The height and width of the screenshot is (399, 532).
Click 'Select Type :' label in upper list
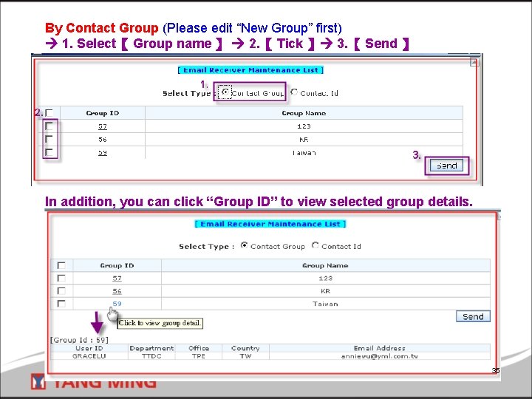click(189, 93)
